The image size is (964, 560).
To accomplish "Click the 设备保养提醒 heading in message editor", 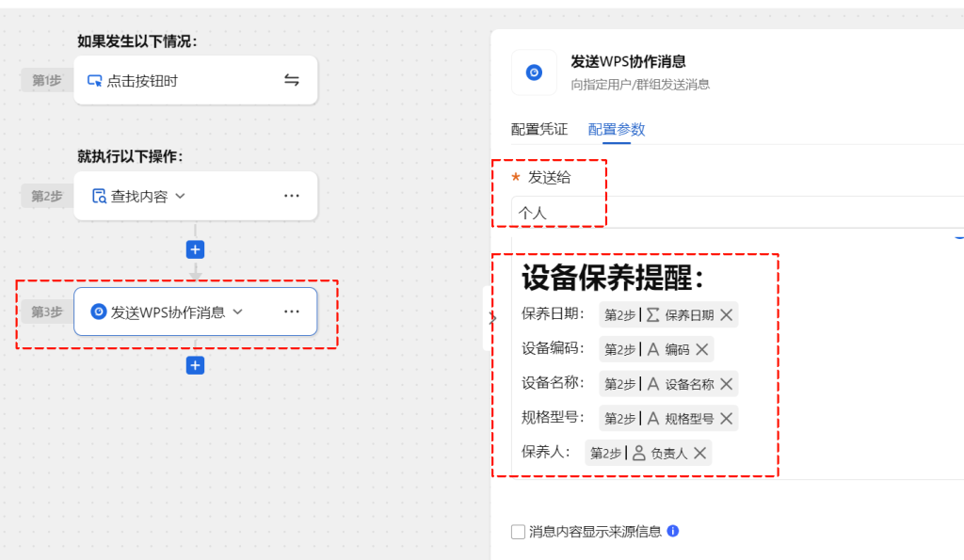I will pos(612,278).
